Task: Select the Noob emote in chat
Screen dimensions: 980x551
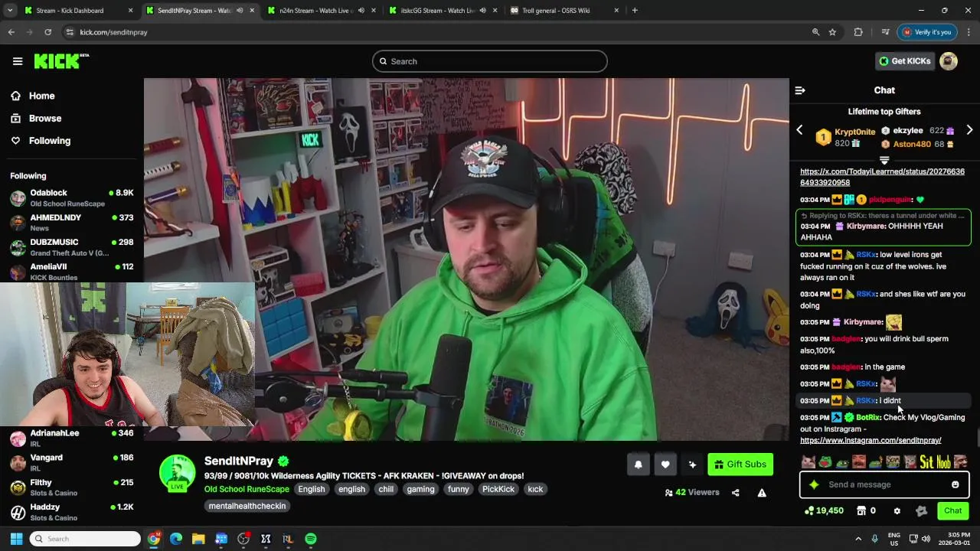Action: tap(943, 461)
